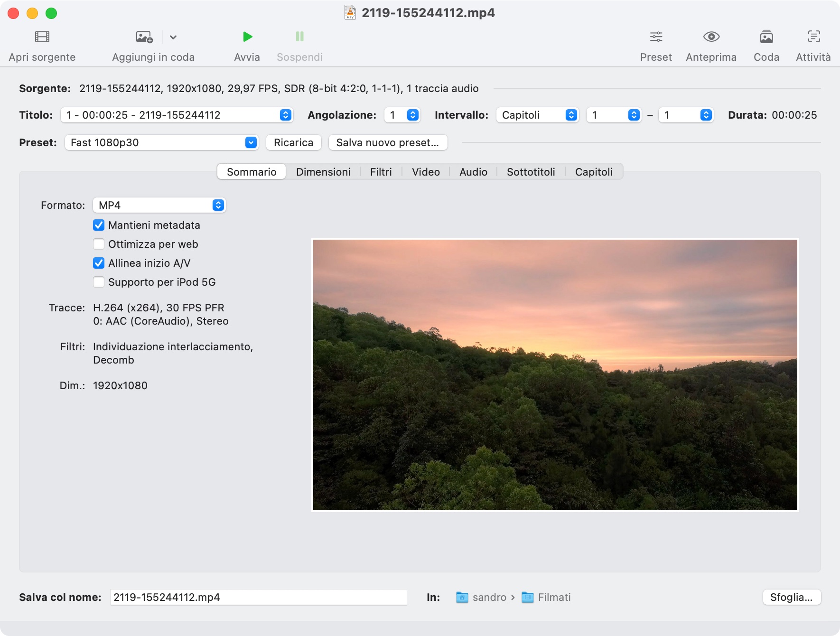Open the Coda queue window
840x636 pixels.
766,37
